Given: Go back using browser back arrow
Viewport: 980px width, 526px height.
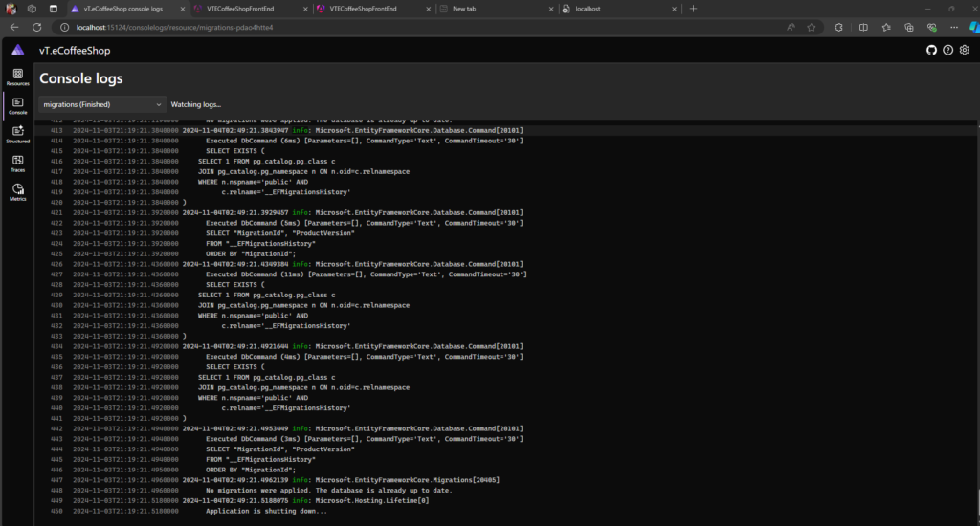Looking at the screenshot, I should [x=13, y=28].
